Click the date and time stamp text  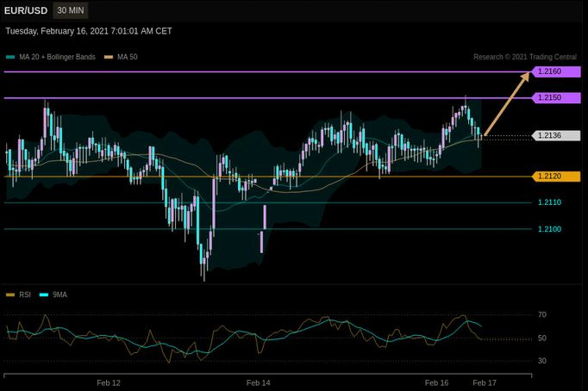click(x=89, y=31)
